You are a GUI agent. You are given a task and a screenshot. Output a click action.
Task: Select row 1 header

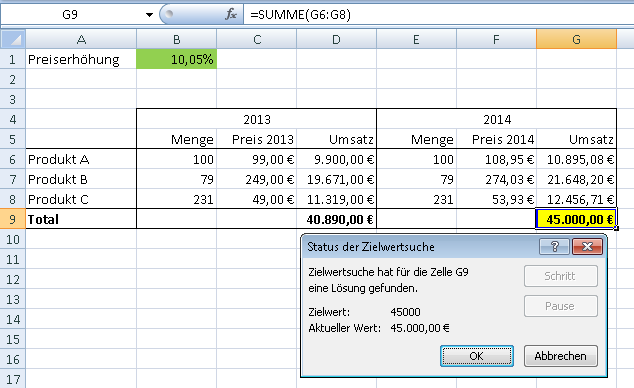click(13, 59)
